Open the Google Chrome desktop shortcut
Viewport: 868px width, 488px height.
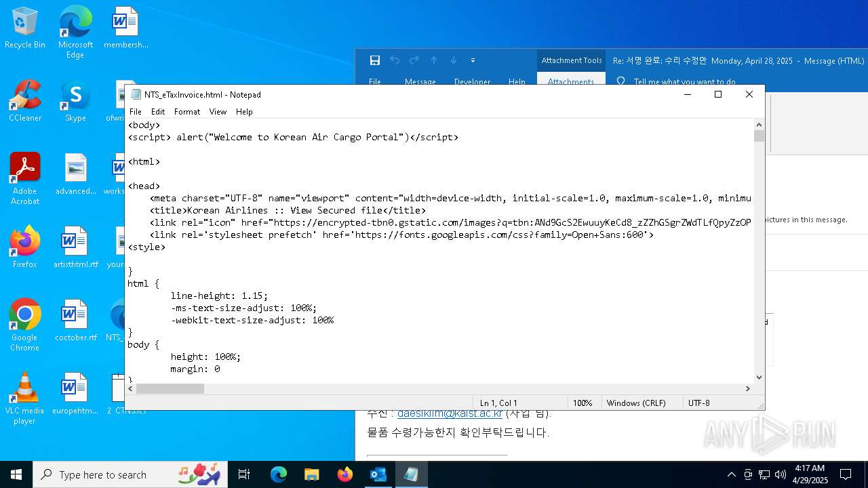tap(25, 325)
